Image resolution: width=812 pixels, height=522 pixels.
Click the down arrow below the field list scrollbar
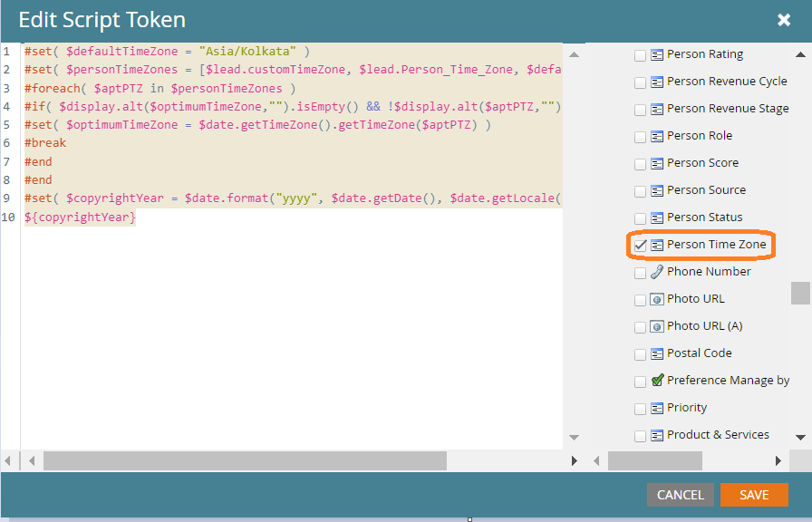tap(799, 437)
